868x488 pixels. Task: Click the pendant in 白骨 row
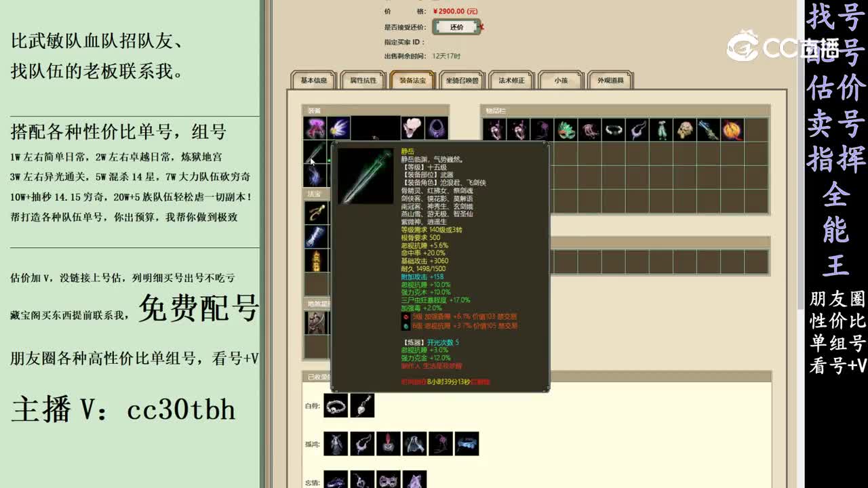click(362, 405)
